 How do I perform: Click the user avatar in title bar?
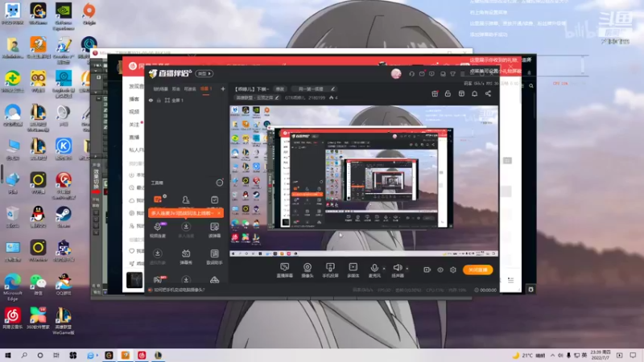(x=396, y=73)
